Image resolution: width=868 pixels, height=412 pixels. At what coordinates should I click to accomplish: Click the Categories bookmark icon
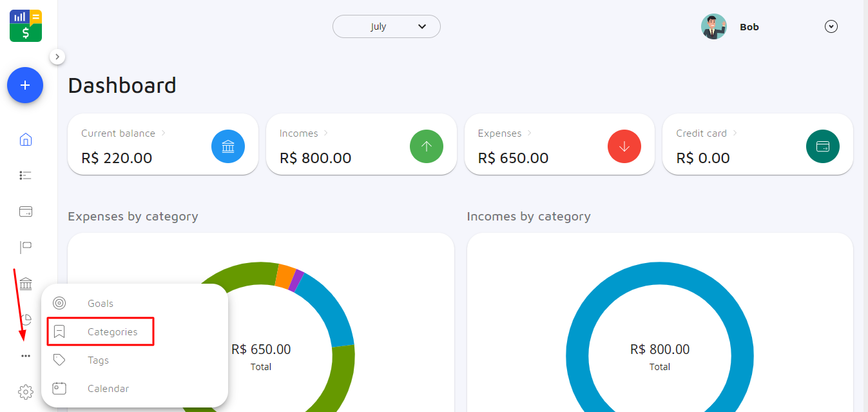click(59, 331)
